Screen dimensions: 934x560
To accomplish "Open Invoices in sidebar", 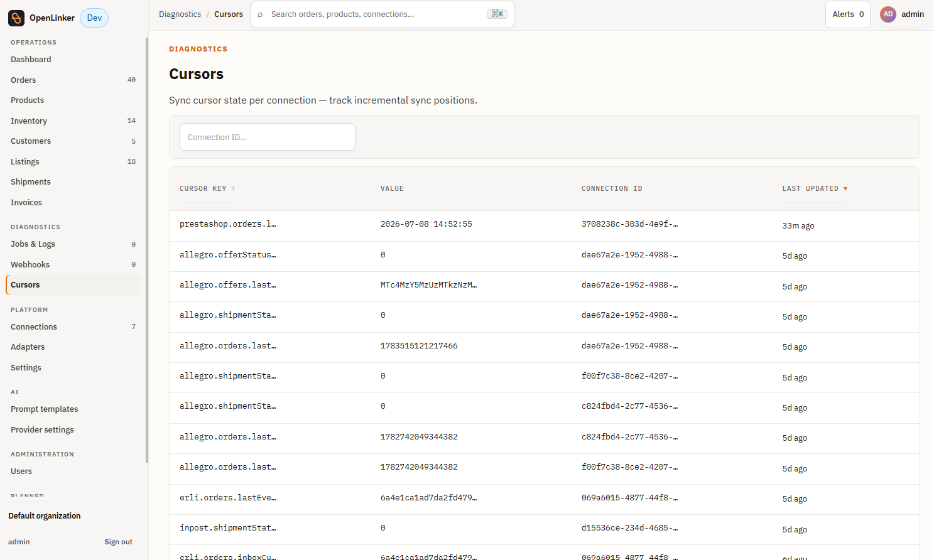I will click(x=73, y=202).
